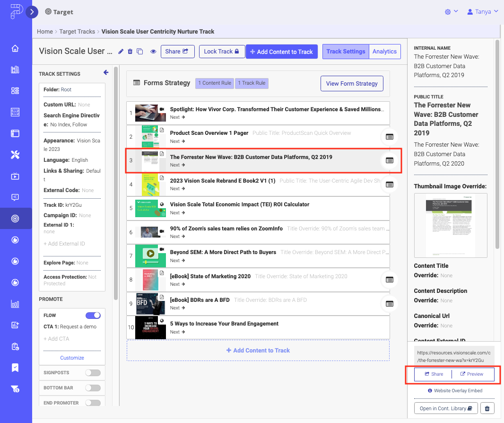This screenshot has width=504, height=423.
Task: Click Share button in content side panel
Action: 434,374
